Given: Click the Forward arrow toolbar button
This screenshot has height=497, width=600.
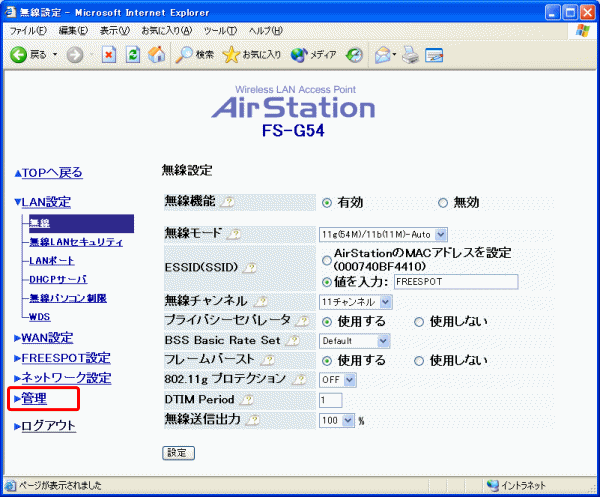Looking at the screenshot, I should point(75,55).
